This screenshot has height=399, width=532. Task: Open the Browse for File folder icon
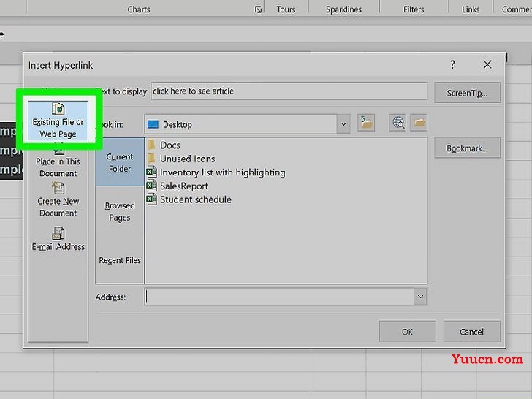(419, 123)
